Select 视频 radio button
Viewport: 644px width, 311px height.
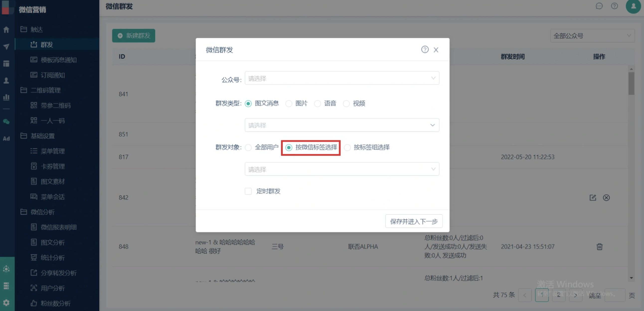[x=346, y=103]
